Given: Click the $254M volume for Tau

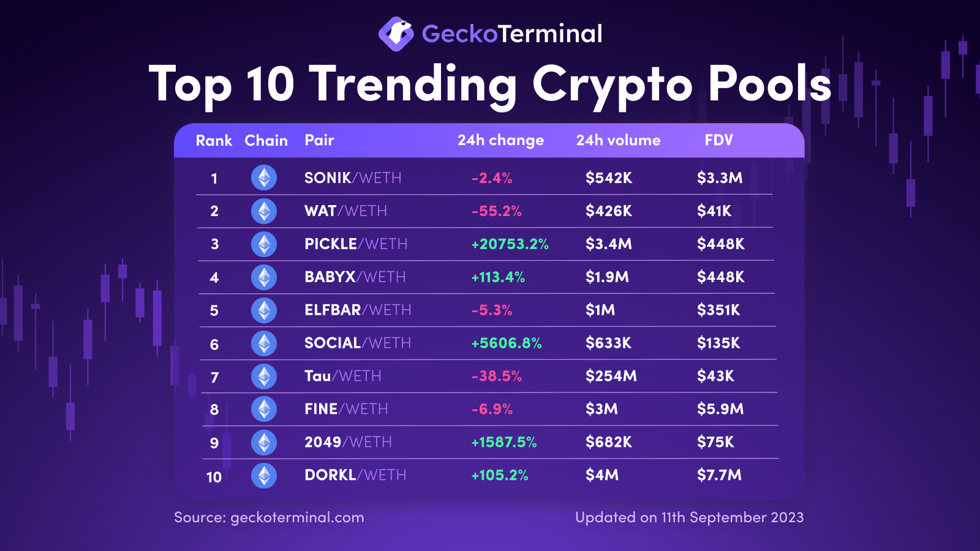Looking at the screenshot, I should click(x=611, y=376).
